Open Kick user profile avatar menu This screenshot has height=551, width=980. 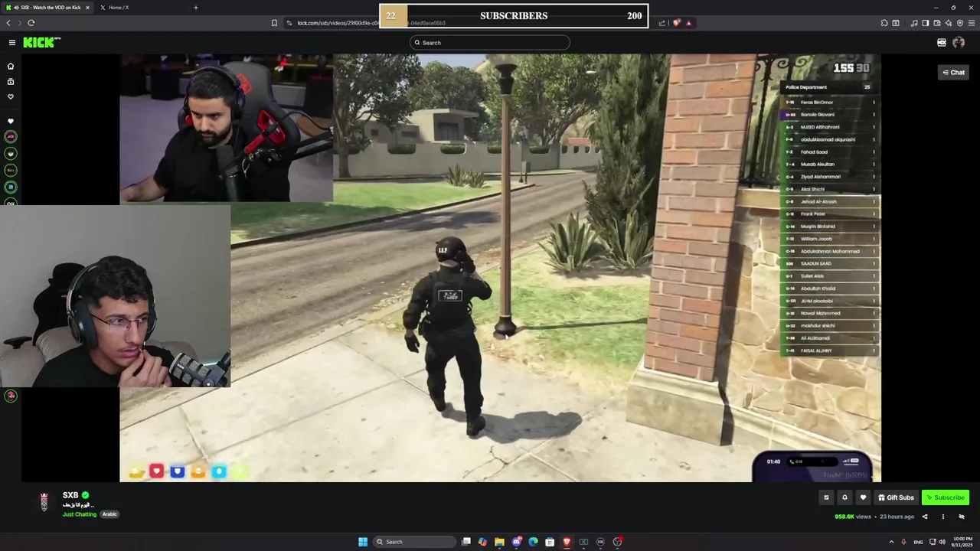coord(959,43)
